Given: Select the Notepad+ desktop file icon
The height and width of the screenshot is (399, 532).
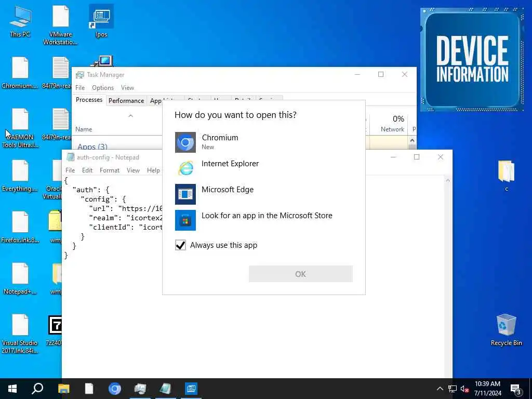Looking at the screenshot, I should click(20, 278).
